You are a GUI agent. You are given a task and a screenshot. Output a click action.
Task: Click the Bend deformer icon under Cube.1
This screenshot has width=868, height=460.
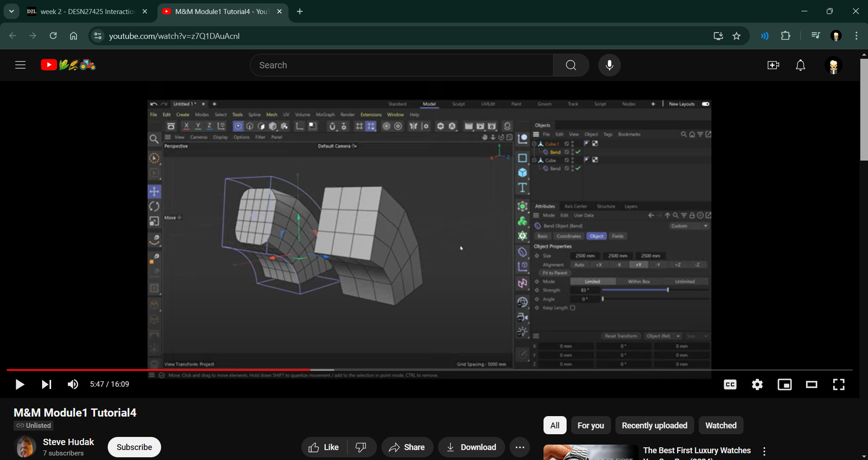point(545,152)
